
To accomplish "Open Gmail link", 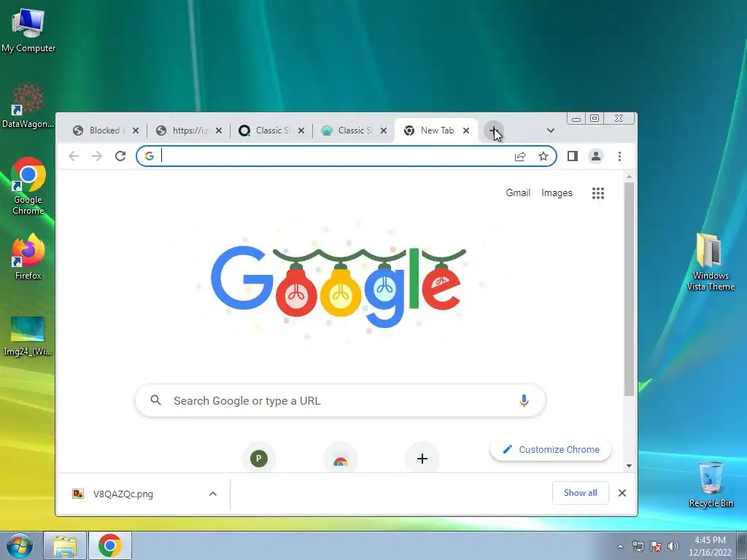I will [x=518, y=192].
